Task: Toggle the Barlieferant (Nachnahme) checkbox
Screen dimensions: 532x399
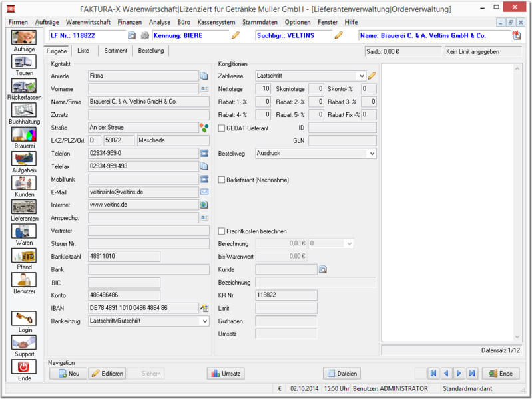Action: (x=222, y=180)
